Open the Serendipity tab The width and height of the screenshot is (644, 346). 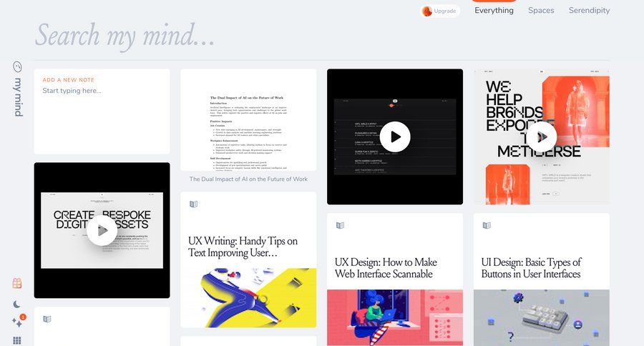[589, 10]
